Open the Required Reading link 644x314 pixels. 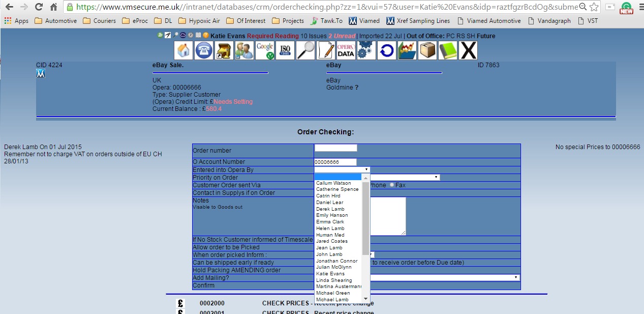point(272,36)
